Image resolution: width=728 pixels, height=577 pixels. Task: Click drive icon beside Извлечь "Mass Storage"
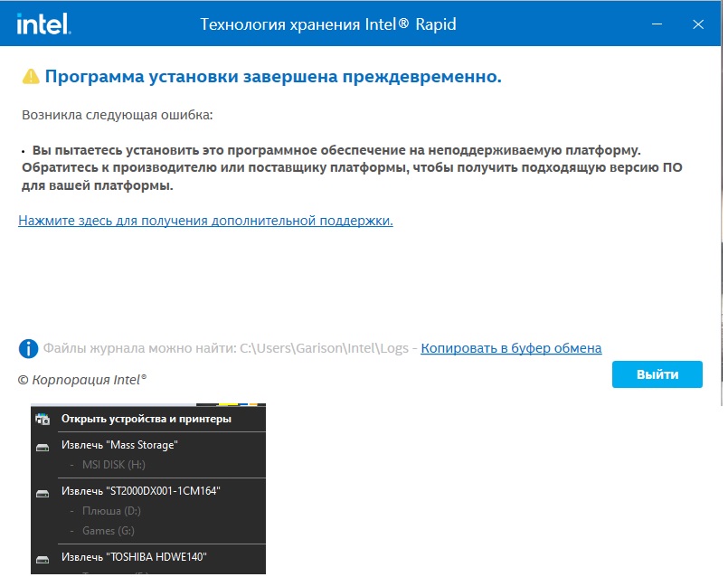coord(43,448)
